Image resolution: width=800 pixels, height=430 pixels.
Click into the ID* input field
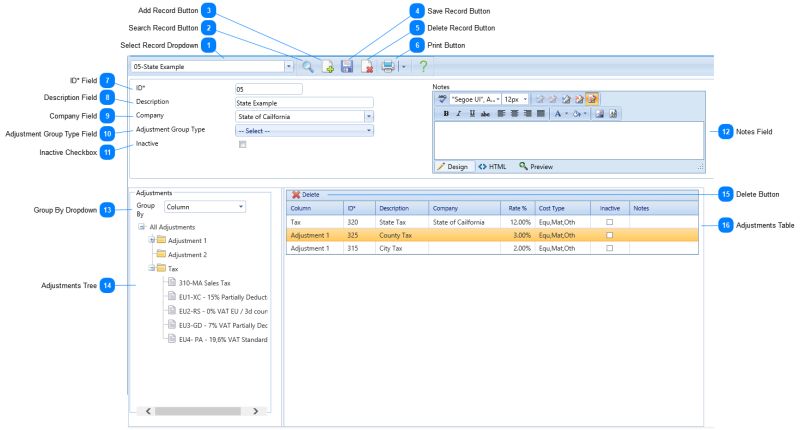(268, 89)
